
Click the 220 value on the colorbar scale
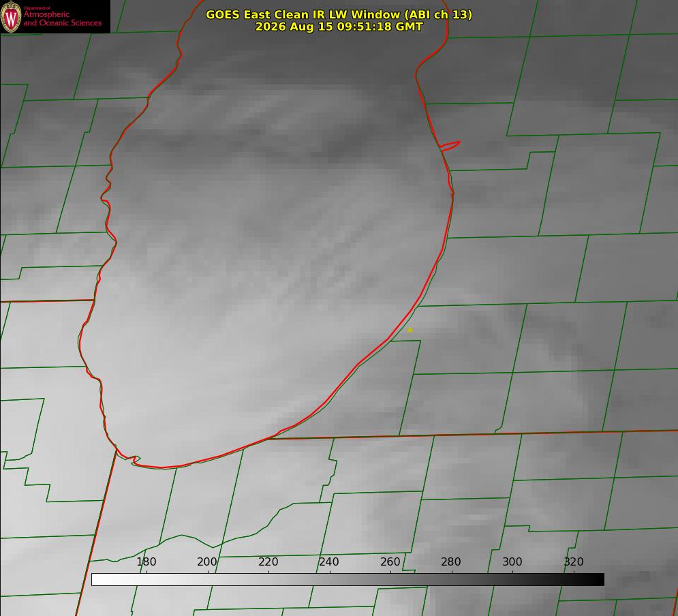(x=268, y=561)
